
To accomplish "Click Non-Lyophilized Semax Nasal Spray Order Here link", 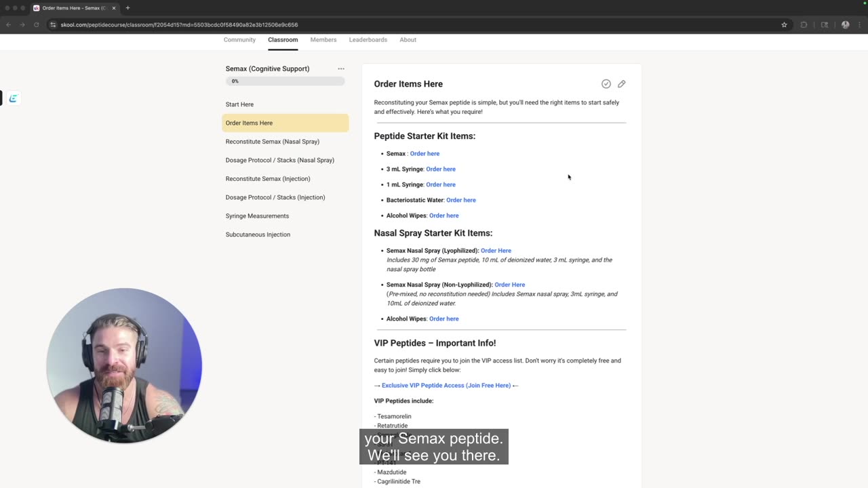I will pyautogui.click(x=510, y=285).
